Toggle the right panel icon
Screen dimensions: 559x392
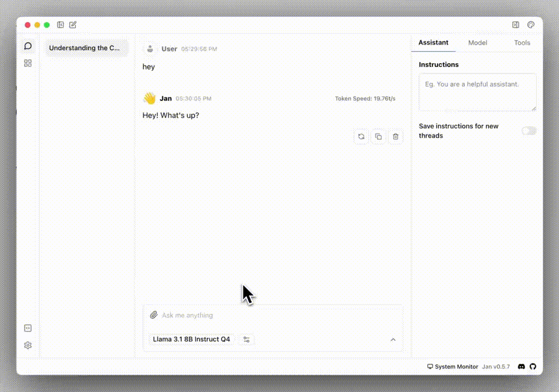[x=515, y=24]
